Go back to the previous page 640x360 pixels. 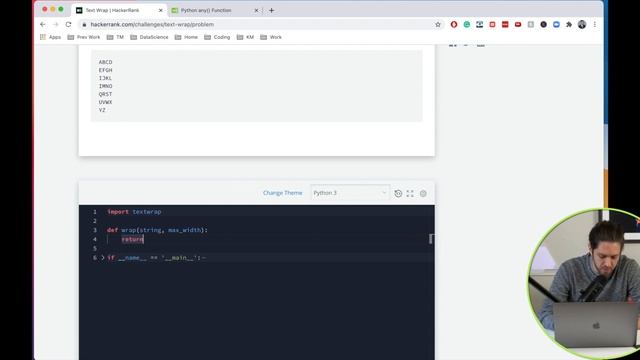[42, 24]
